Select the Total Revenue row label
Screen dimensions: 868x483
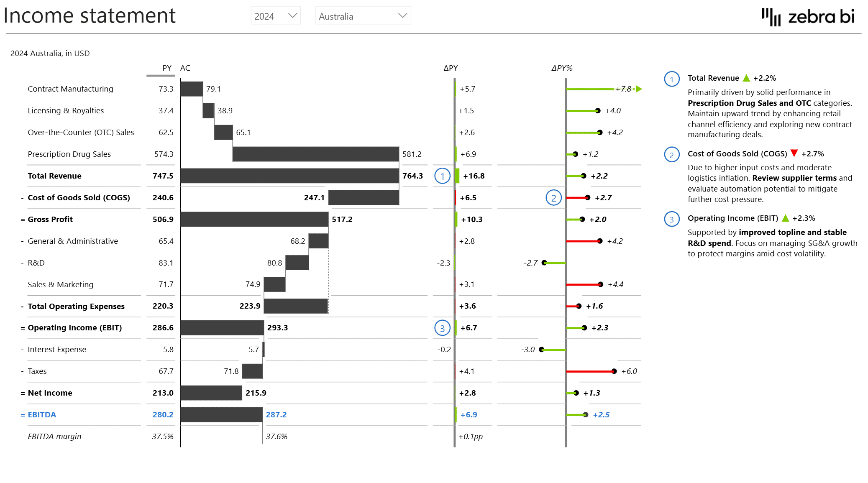pos(54,176)
